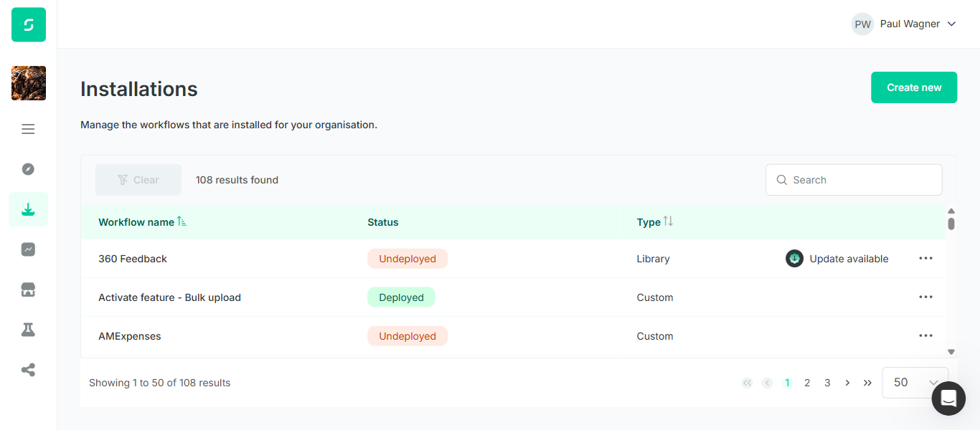Open the flask lab icon in sidebar
This screenshot has width=980, height=430.
28,330
